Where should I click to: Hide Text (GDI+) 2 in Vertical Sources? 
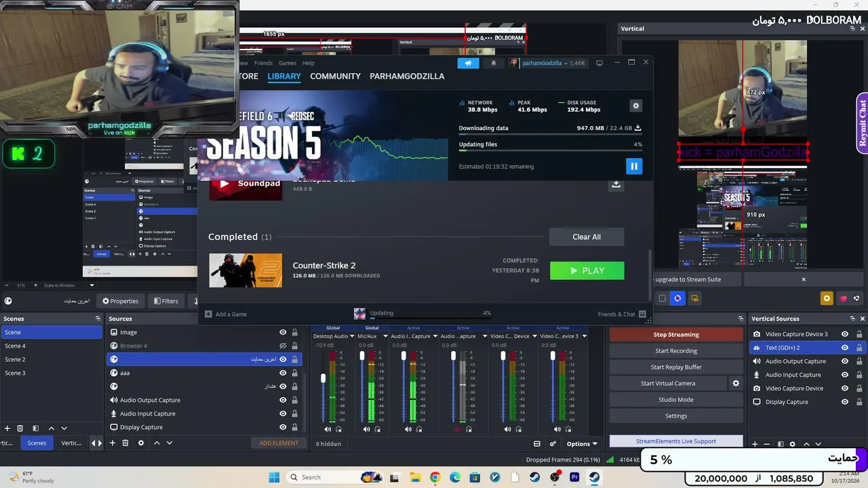[x=845, y=348]
